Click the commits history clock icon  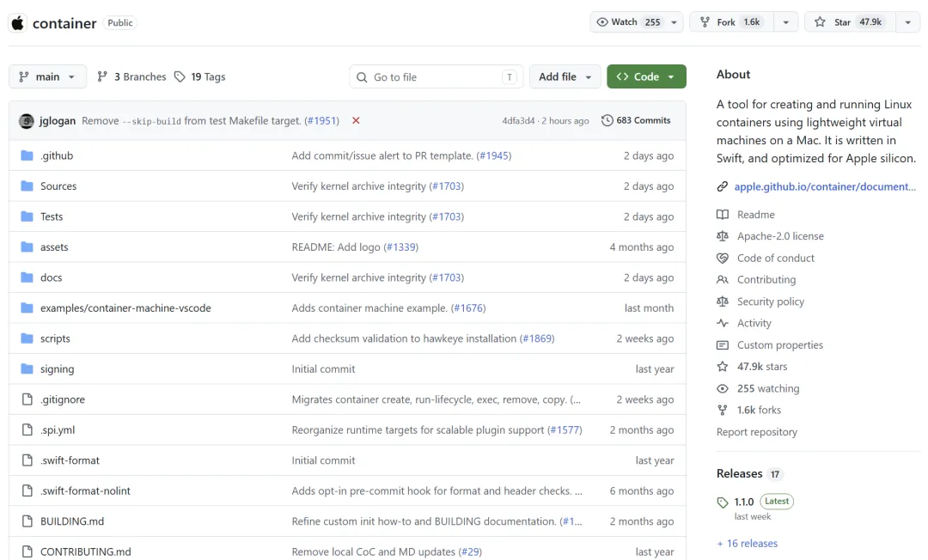pos(607,120)
